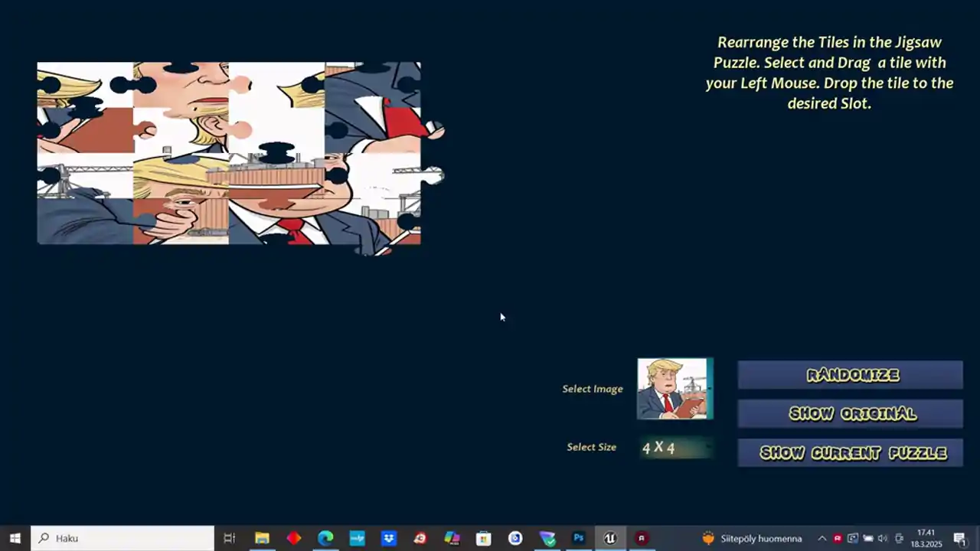Open Task View in taskbar

(229, 538)
